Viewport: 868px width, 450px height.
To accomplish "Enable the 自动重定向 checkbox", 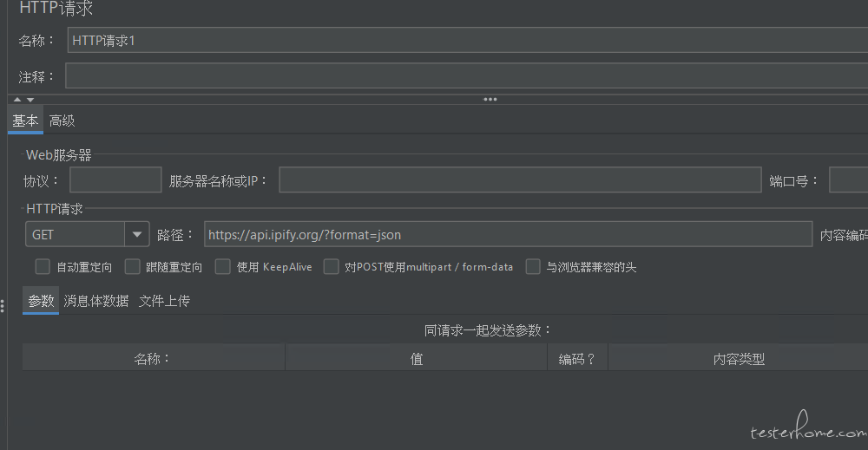I will pyautogui.click(x=43, y=267).
